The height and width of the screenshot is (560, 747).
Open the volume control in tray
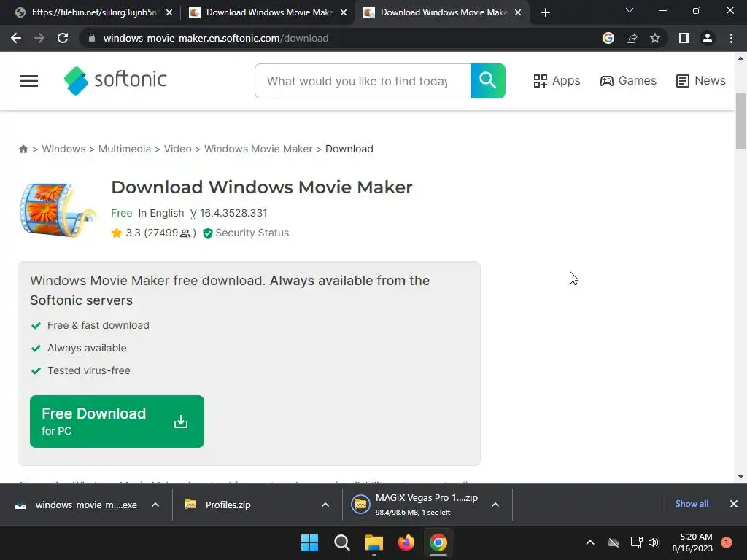(654, 542)
